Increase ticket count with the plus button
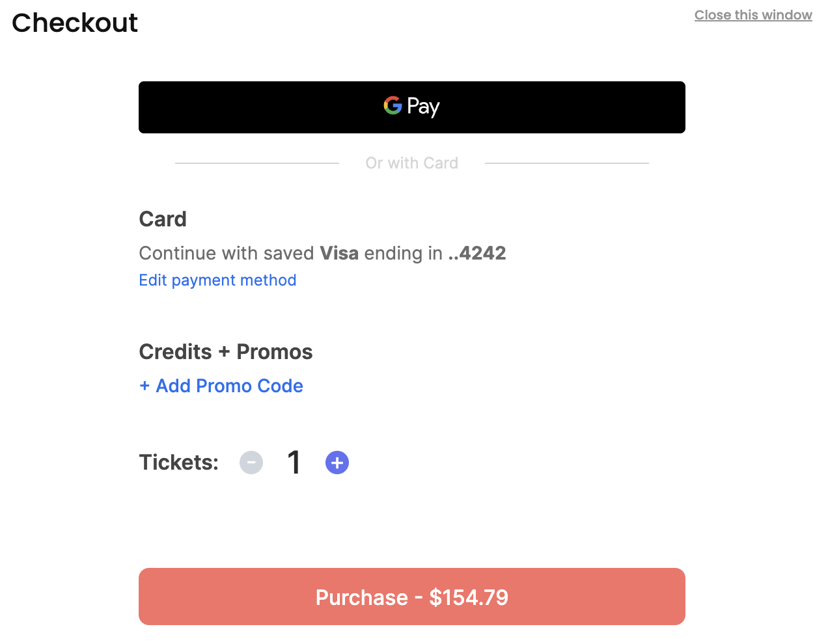Image resolution: width=828 pixels, height=644 pixels. [337, 463]
